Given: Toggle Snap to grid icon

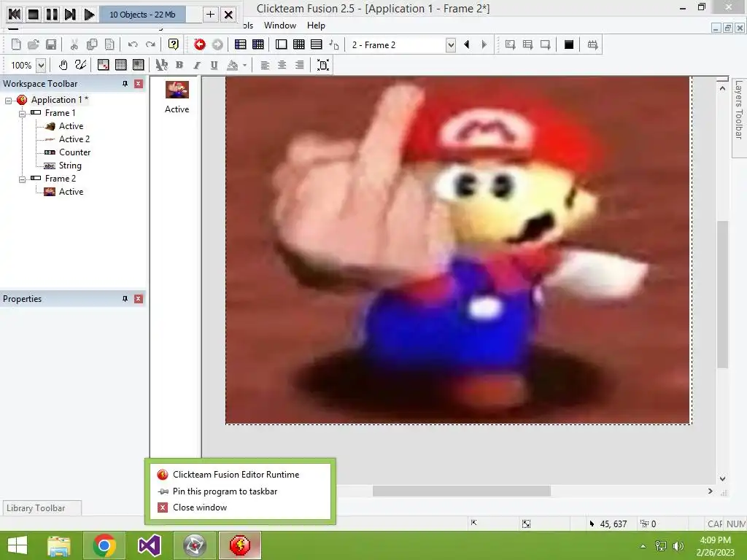Looking at the screenshot, I should [138, 65].
